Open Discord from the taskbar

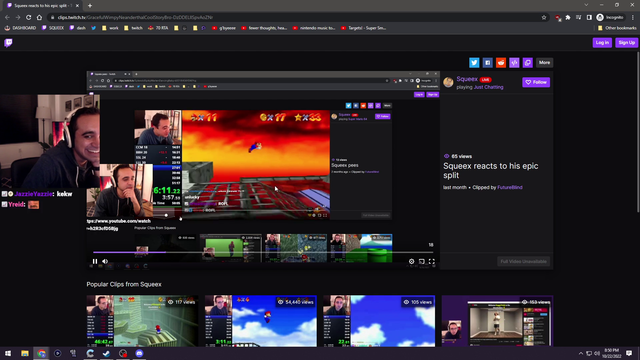(x=139, y=353)
